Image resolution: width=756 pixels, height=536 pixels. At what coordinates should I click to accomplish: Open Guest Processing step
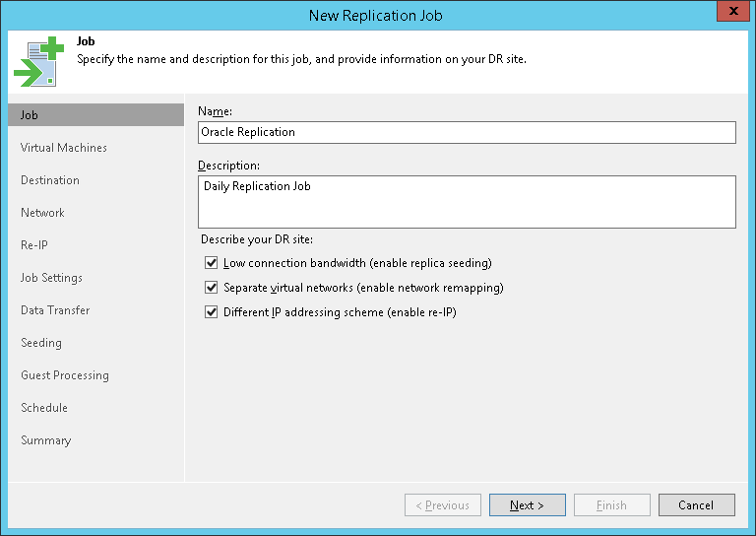point(65,375)
